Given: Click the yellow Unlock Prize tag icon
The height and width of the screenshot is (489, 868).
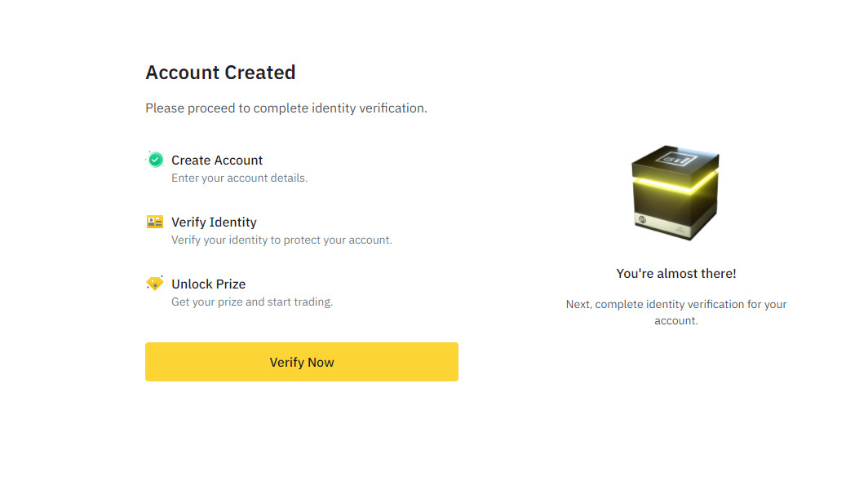Looking at the screenshot, I should [155, 284].
